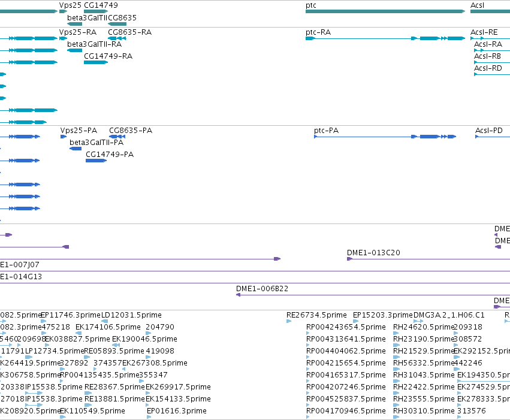Viewport: 510px width, 420px height.
Task: Select EST RE26734.5prime
Action: coord(316,315)
